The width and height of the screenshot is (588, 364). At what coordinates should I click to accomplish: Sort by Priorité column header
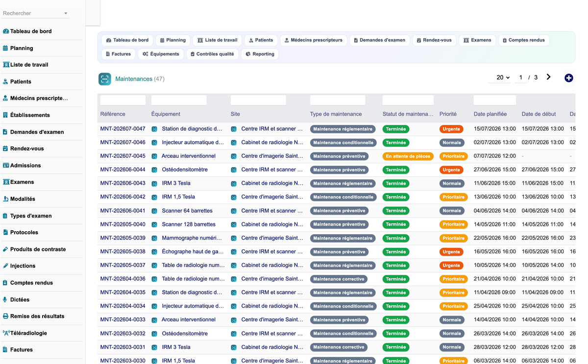coord(448,114)
